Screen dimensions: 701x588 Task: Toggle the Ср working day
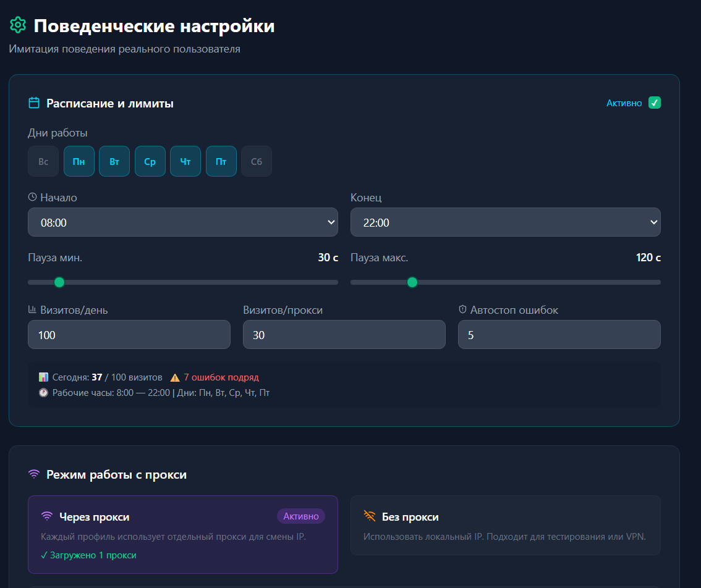[x=150, y=161]
